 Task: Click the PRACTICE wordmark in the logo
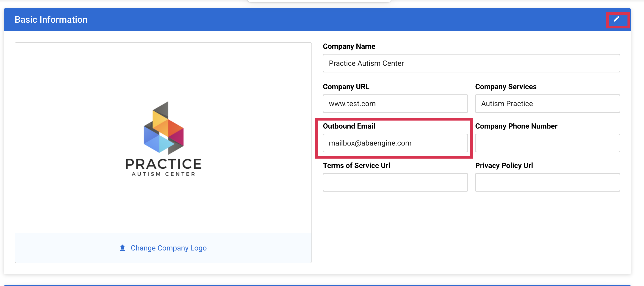tap(164, 164)
